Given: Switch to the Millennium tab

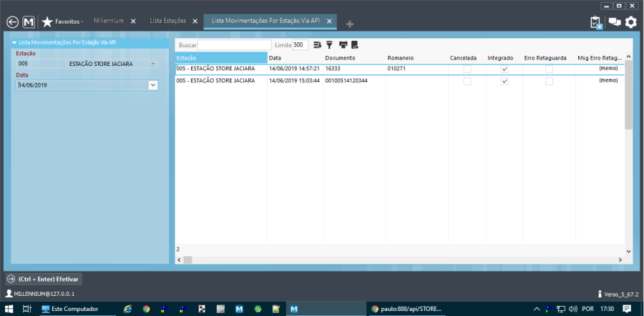Looking at the screenshot, I should click(109, 21).
